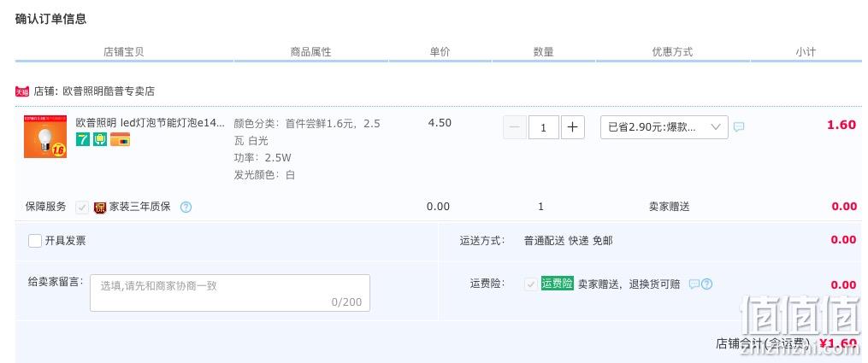
Task: Click the green 7-day return badge
Action: (x=82, y=139)
